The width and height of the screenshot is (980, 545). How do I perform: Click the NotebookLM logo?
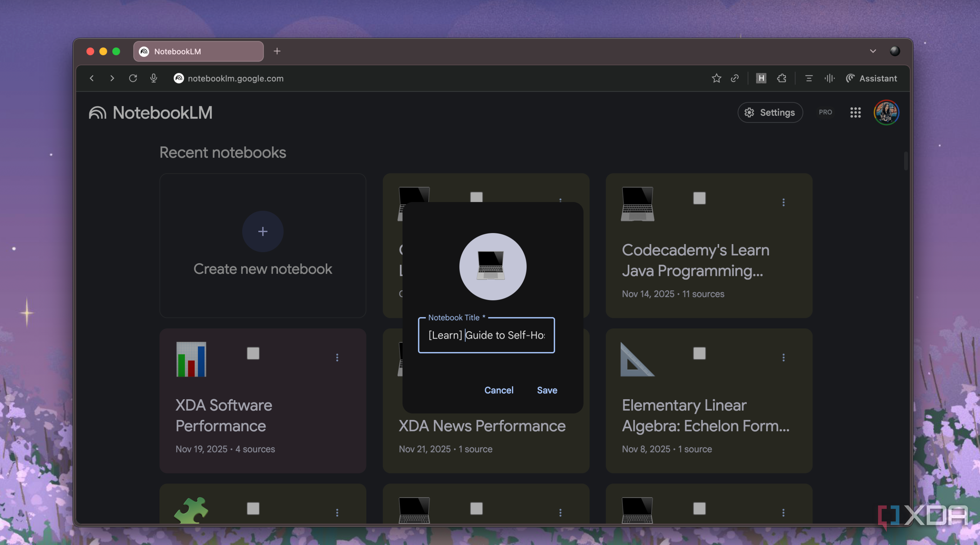(151, 113)
